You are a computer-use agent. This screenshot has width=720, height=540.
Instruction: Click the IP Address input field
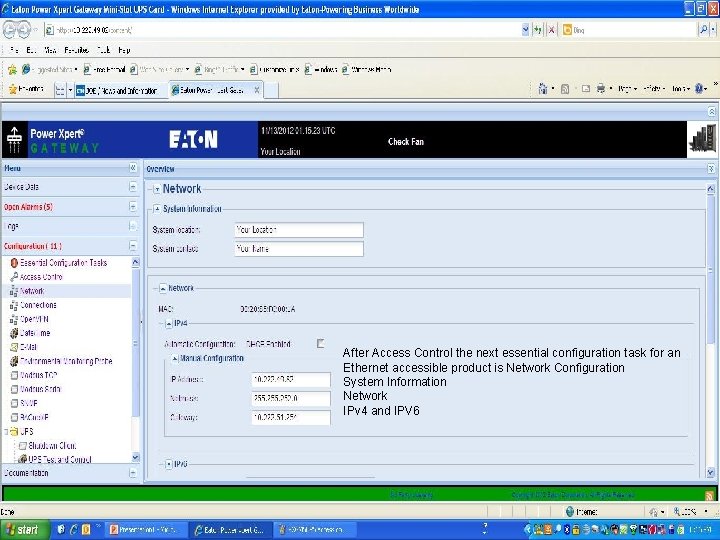[x=291, y=380]
